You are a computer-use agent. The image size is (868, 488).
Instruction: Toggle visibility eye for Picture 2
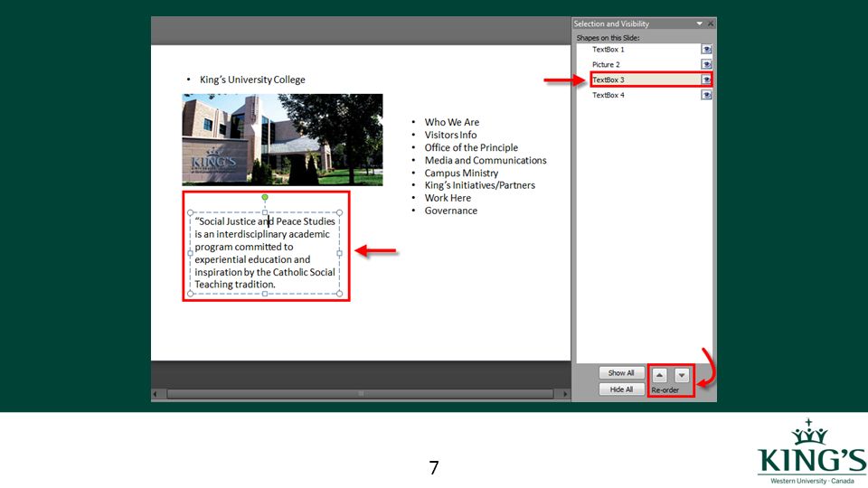coord(706,64)
